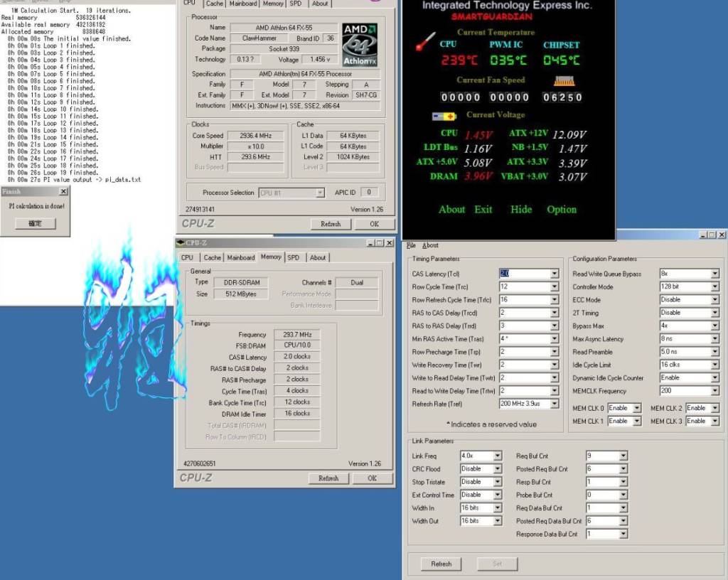Expand the MEM CLK 0 dropdown
The image size is (728, 580).
(x=637, y=408)
